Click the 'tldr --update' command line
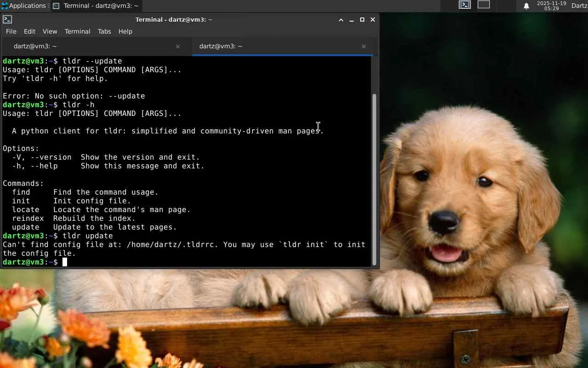The image size is (588, 368). tap(62, 61)
